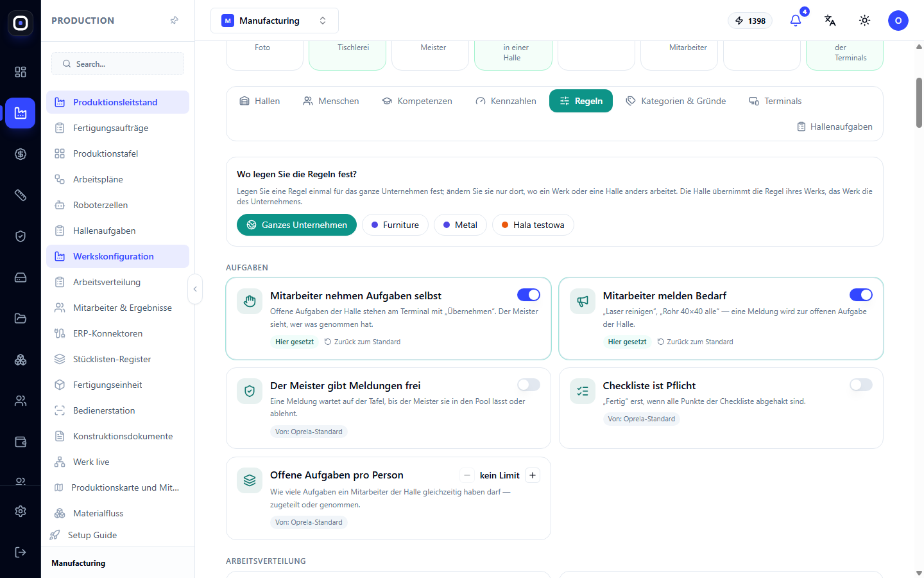This screenshot has height=578, width=924.
Task: Enable Checkliste ist Pflicht toggle
Action: tap(861, 385)
